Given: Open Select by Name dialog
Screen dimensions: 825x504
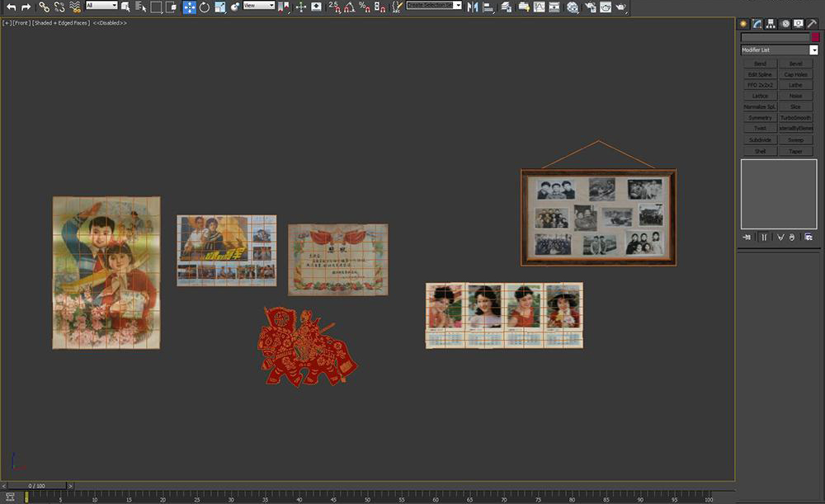Looking at the screenshot, I should pyautogui.click(x=140, y=7).
